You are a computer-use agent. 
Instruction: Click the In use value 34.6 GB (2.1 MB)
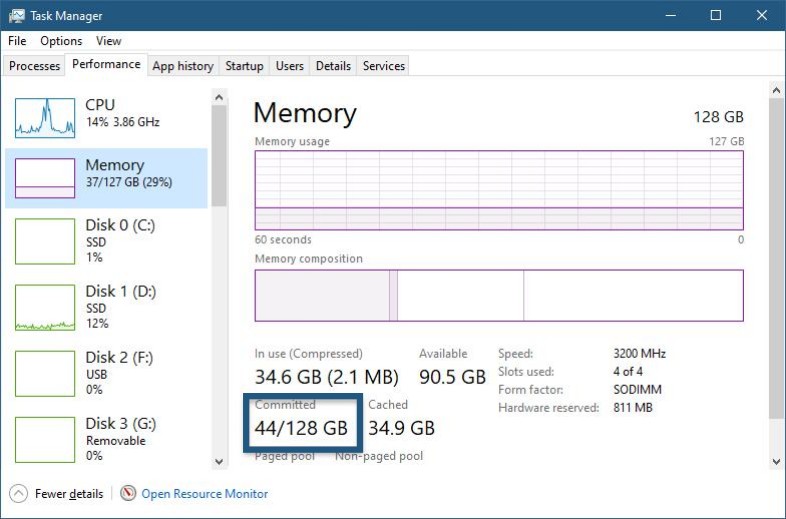pos(327,377)
